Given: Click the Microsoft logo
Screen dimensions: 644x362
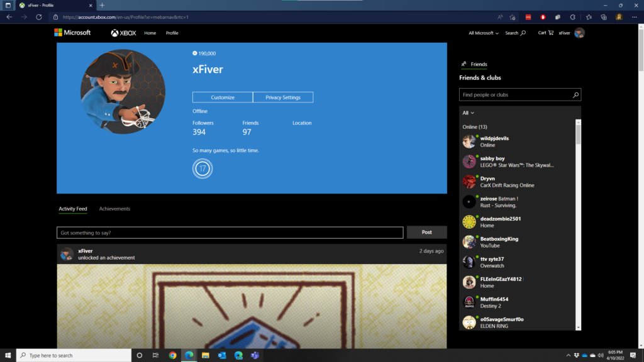Looking at the screenshot, I should click(x=72, y=33).
